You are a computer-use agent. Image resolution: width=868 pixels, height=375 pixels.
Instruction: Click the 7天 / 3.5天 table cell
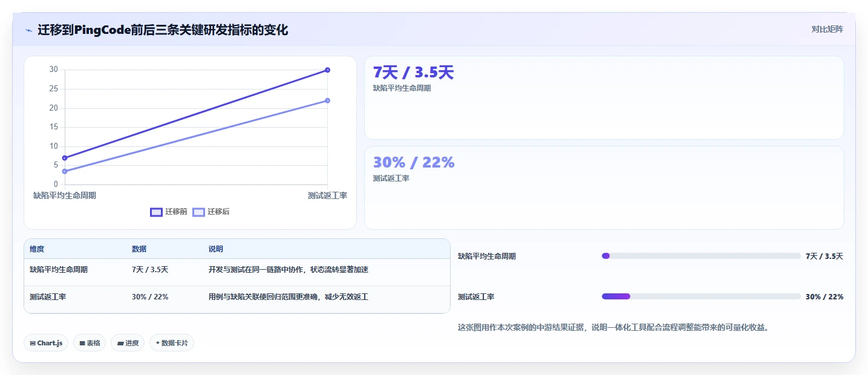click(x=150, y=270)
